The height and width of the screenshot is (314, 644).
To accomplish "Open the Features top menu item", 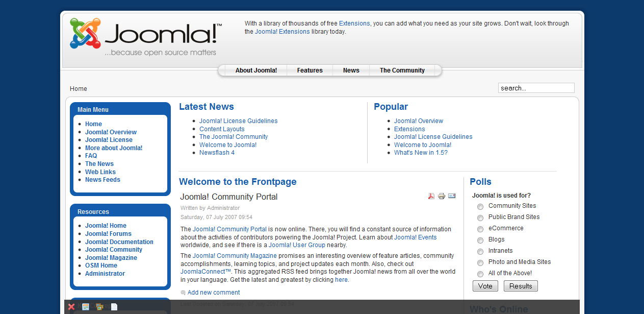I will pos(310,70).
